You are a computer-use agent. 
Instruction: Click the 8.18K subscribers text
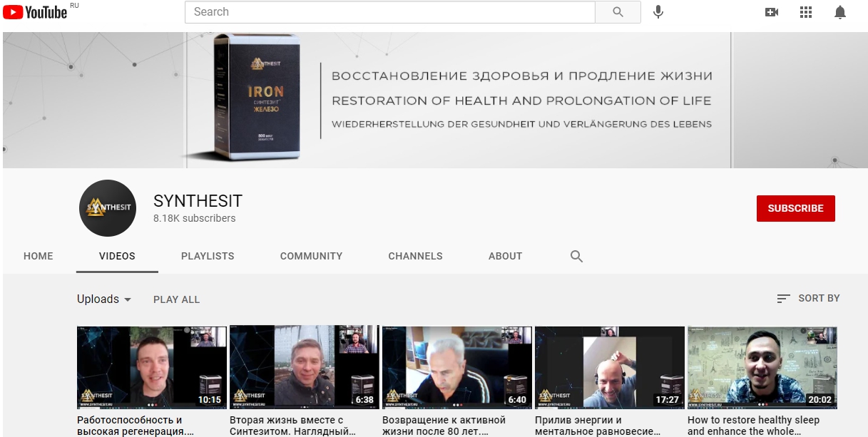click(195, 218)
